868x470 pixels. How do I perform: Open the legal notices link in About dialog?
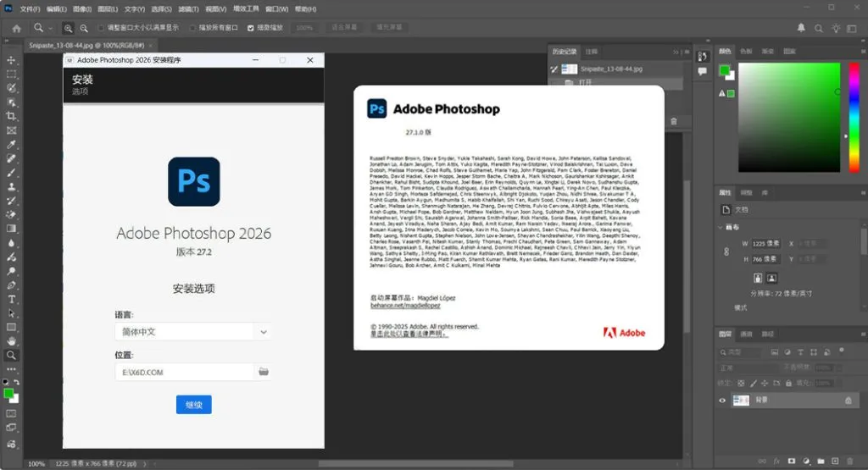pyautogui.click(x=409, y=334)
